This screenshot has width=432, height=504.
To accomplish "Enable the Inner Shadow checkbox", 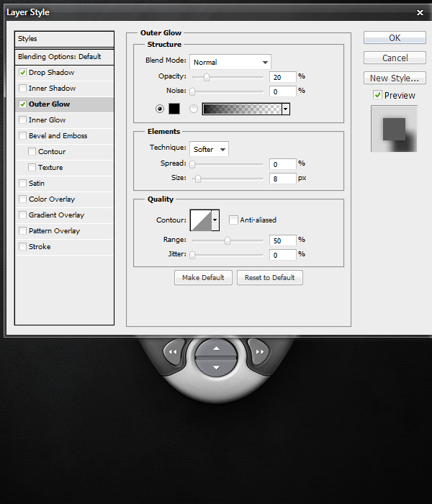I will point(22,88).
